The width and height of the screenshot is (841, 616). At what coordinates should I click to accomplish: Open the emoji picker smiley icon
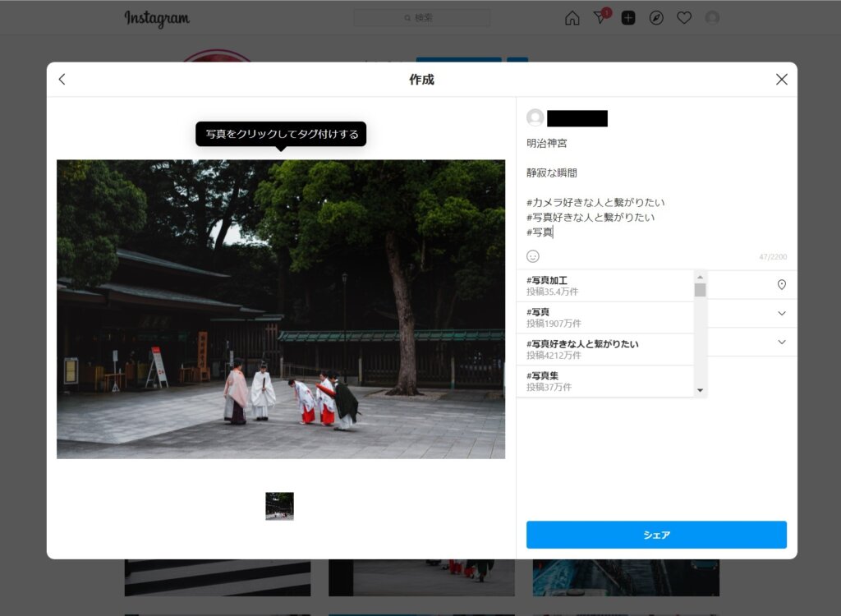pos(532,256)
